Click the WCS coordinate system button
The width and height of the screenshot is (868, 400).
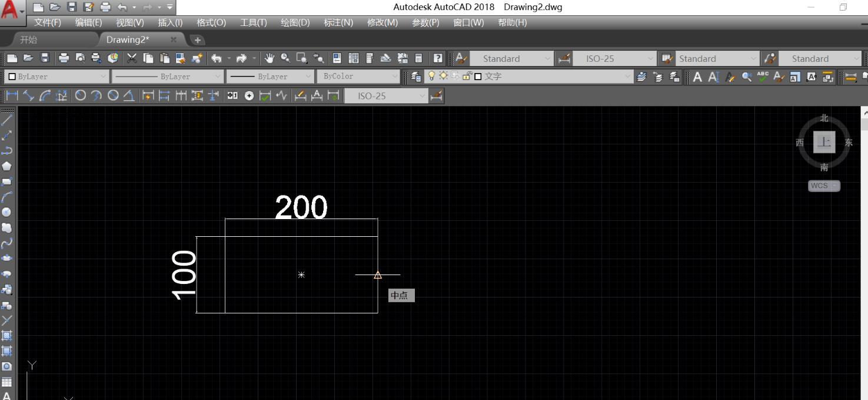[823, 186]
